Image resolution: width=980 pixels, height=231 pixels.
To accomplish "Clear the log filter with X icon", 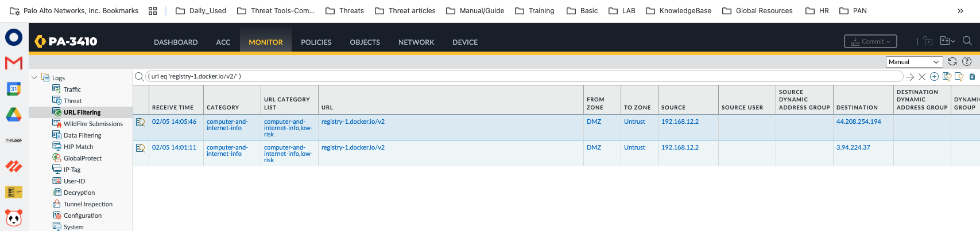I will (922, 77).
